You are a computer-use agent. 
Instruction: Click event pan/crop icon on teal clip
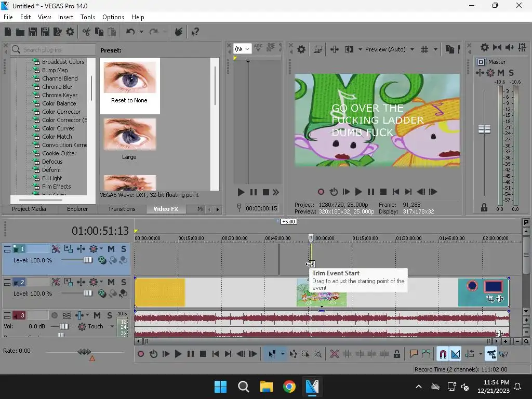pyautogui.click(x=490, y=299)
